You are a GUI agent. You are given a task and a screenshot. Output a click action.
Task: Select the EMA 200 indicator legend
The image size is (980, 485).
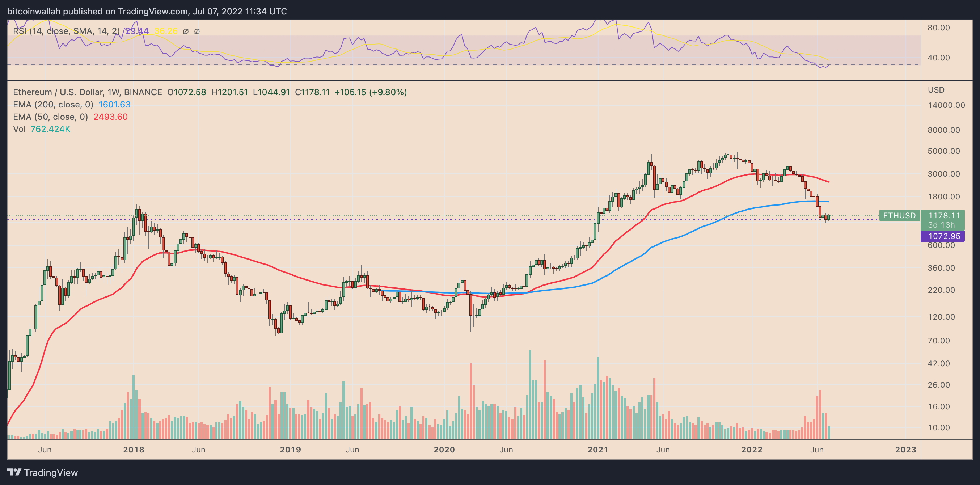pyautogui.click(x=53, y=105)
